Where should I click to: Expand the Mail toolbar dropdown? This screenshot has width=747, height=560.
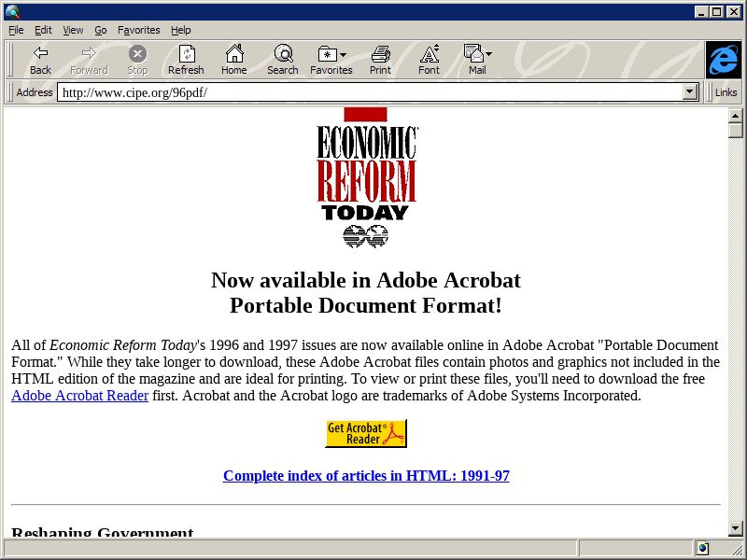[x=477, y=60]
